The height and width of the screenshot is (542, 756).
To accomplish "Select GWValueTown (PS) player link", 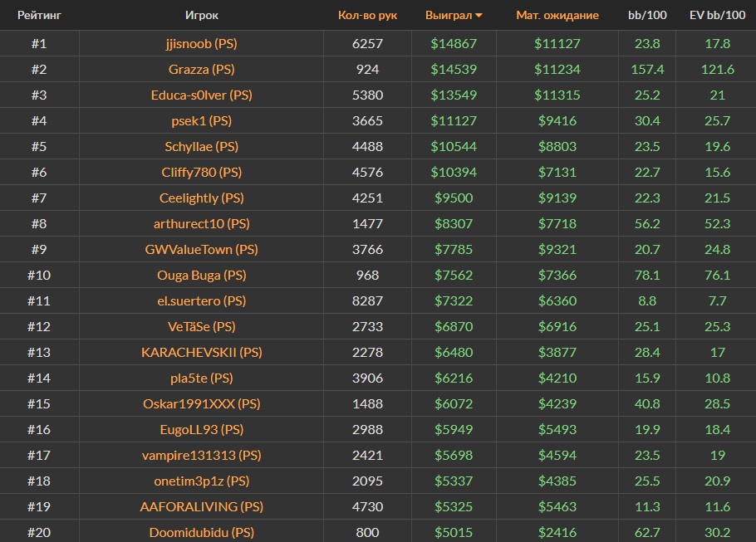I will click(202, 250).
